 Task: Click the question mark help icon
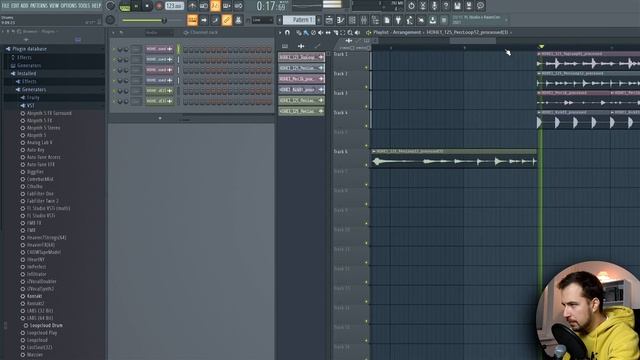446,6
